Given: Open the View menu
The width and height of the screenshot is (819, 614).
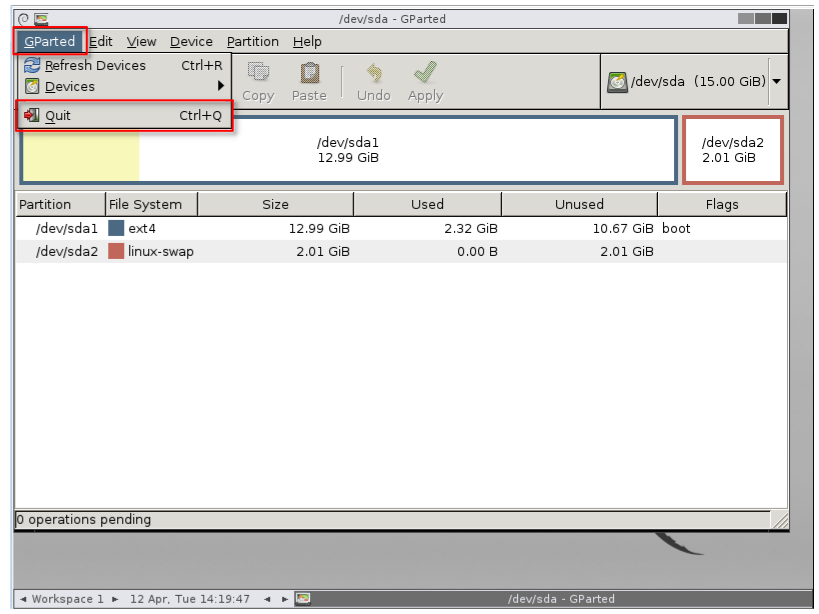Looking at the screenshot, I should point(141,41).
